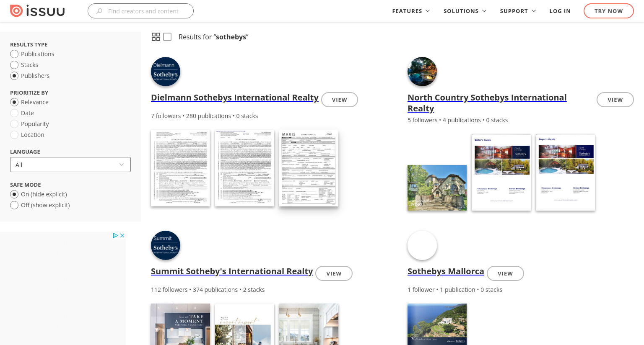This screenshot has height=345, width=644.
Task: Open North Country Sothebys International Realty link
Action: point(487,103)
